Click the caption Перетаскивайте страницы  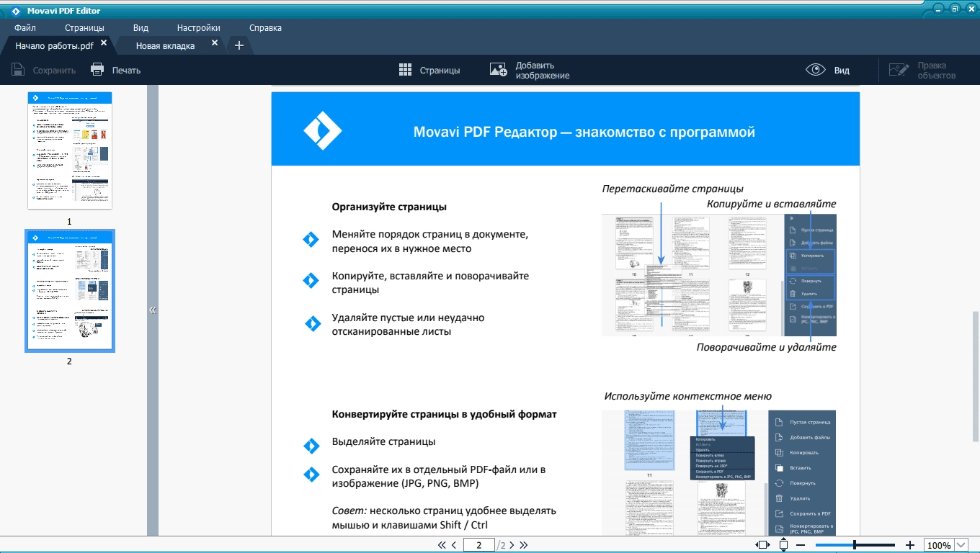point(673,189)
